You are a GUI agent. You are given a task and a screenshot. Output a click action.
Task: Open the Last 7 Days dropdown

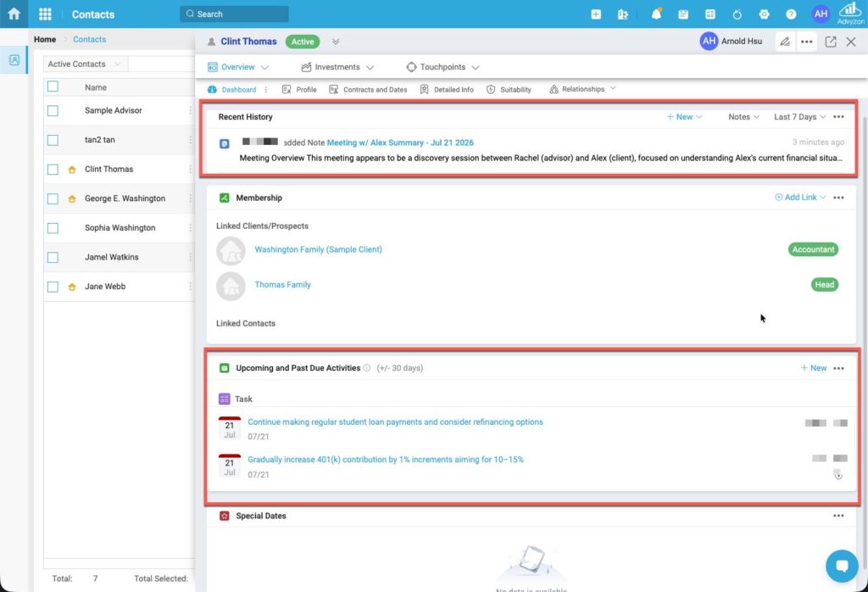tap(799, 117)
